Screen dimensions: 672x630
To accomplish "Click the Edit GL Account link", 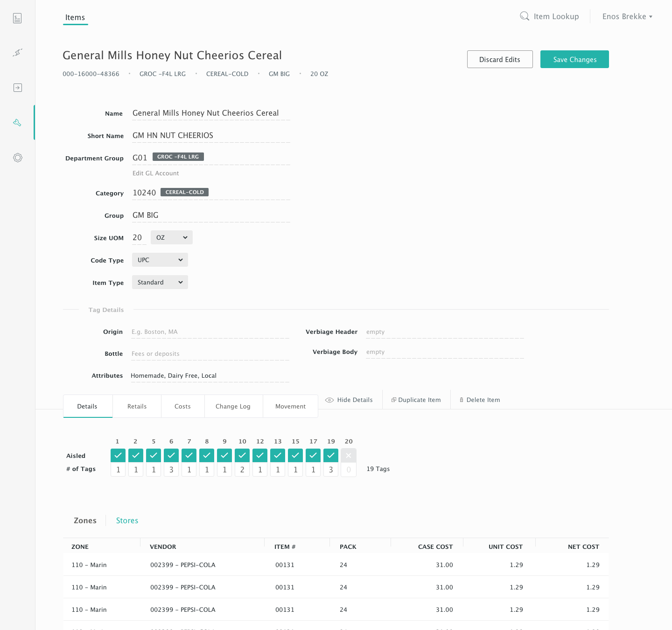I will click(x=155, y=173).
